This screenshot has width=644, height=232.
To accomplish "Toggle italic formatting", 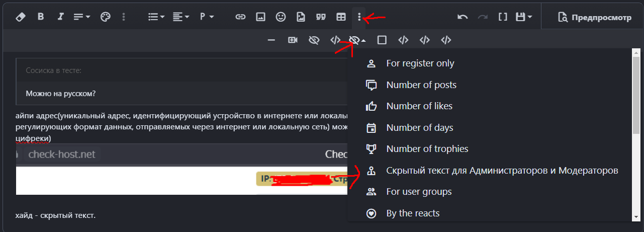I will click(x=61, y=17).
